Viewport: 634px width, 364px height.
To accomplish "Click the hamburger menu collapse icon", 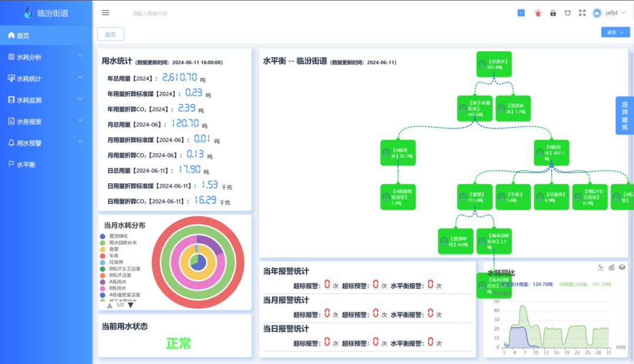I will [106, 12].
